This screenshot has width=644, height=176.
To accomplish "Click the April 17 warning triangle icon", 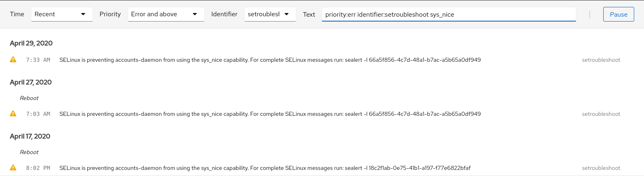I will [x=13, y=168].
